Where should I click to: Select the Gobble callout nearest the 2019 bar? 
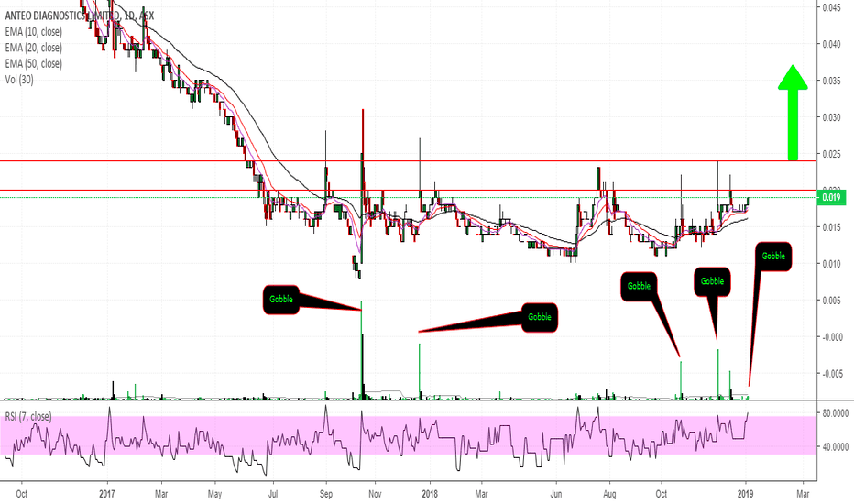773,256
